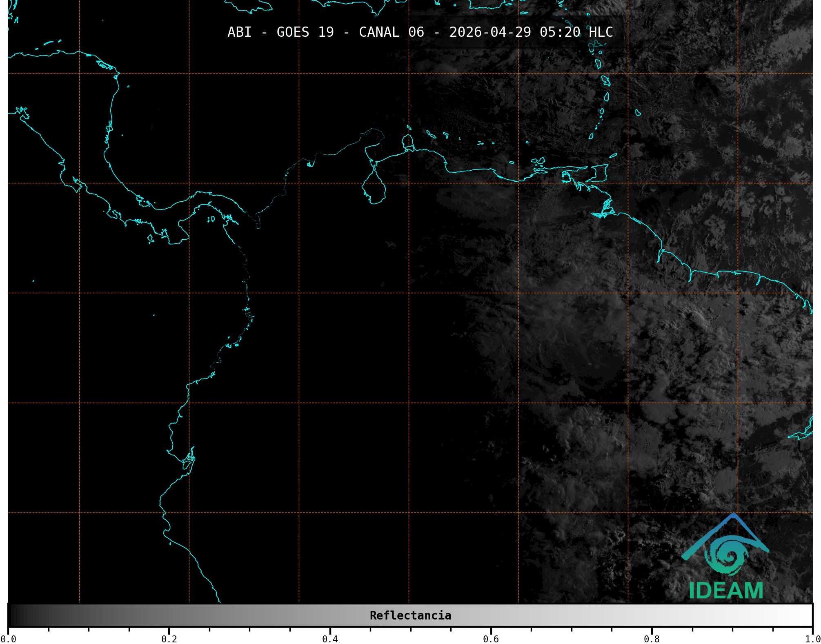Image resolution: width=821 pixels, height=644 pixels.
Task: Click the 'ABI' text in the title
Action: pos(239,32)
